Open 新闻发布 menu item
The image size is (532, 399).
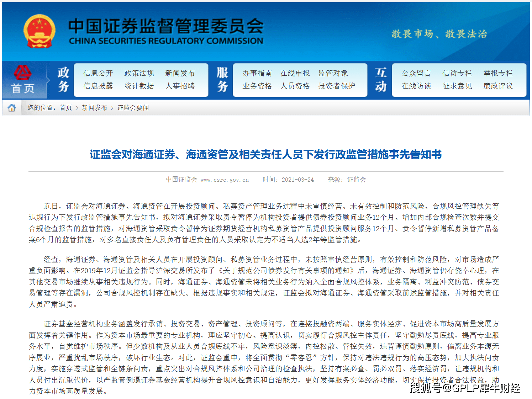point(180,73)
